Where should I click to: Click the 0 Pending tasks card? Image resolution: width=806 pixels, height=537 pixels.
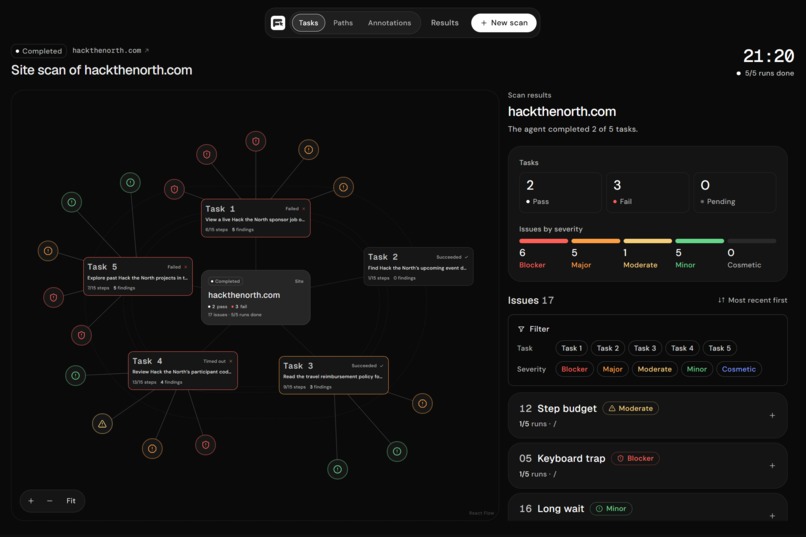(735, 192)
